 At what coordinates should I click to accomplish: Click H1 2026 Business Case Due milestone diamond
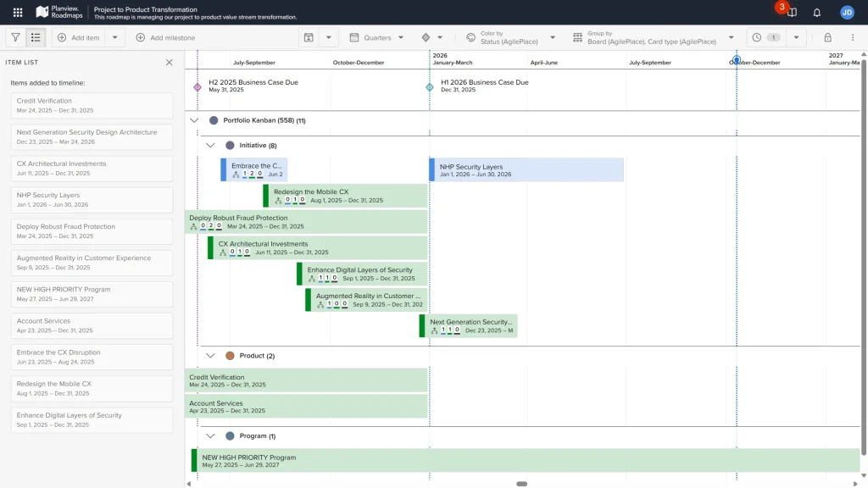click(x=430, y=87)
